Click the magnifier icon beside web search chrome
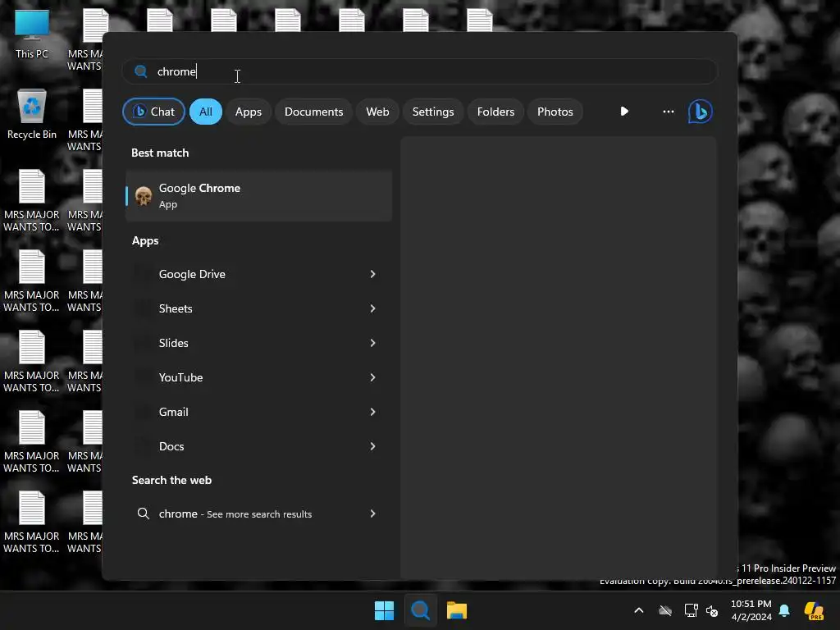Image resolution: width=840 pixels, height=630 pixels. point(143,514)
